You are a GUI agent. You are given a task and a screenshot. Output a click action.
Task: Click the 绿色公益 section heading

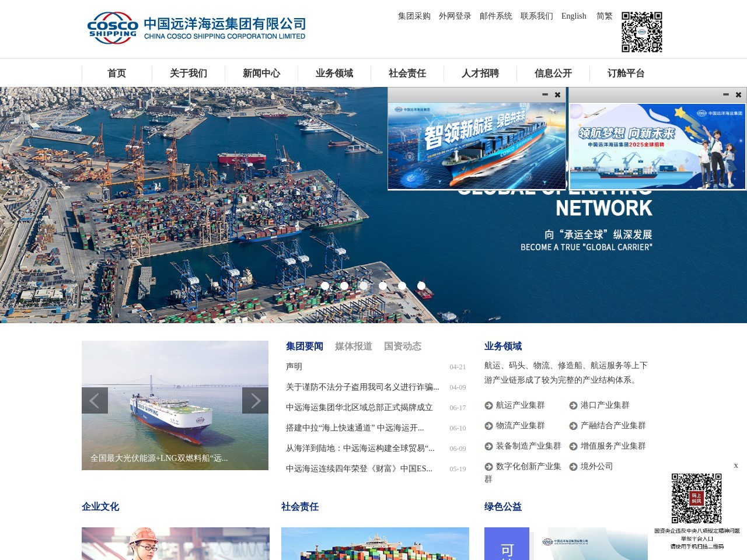click(x=503, y=507)
